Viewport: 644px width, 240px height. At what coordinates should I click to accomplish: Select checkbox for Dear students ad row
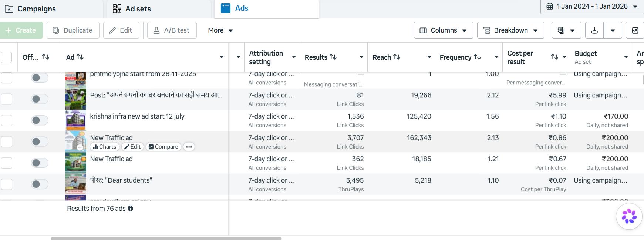point(7,184)
